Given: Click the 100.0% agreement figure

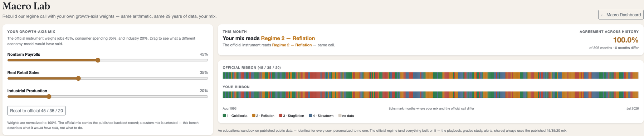Looking at the screenshot, I should click(626, 40).
